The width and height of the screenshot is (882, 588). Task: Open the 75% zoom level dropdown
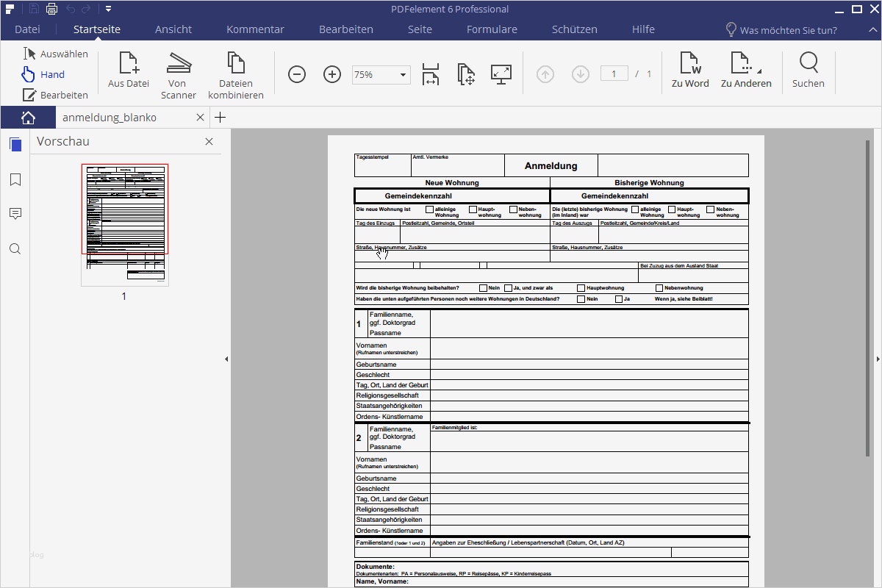tap(403, 75)
